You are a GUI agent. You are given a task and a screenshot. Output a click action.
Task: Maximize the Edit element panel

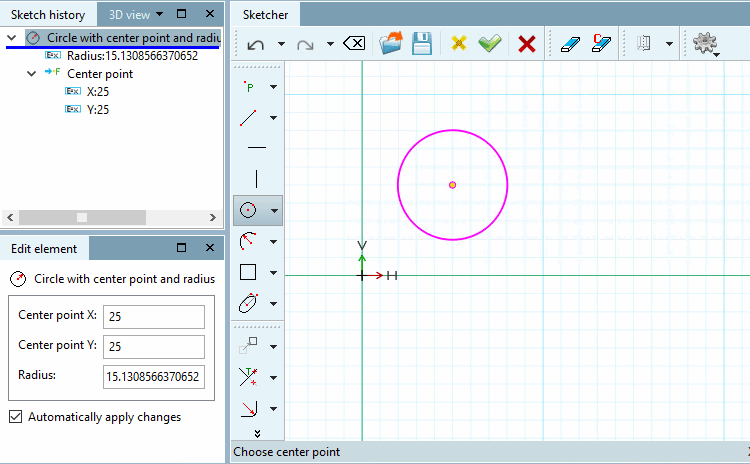[x=181, y=247]
